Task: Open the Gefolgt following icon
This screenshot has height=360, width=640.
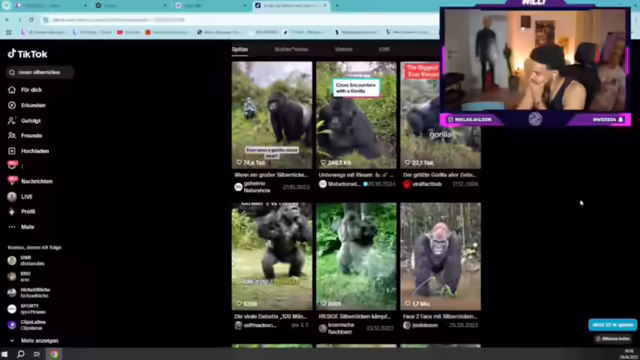Action: [x=12, y=121]
